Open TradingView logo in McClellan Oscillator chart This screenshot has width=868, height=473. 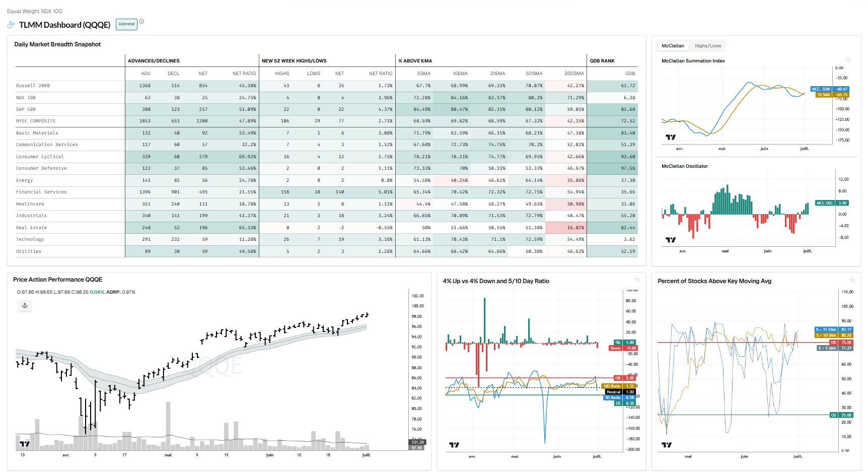[x=671, y=240]
